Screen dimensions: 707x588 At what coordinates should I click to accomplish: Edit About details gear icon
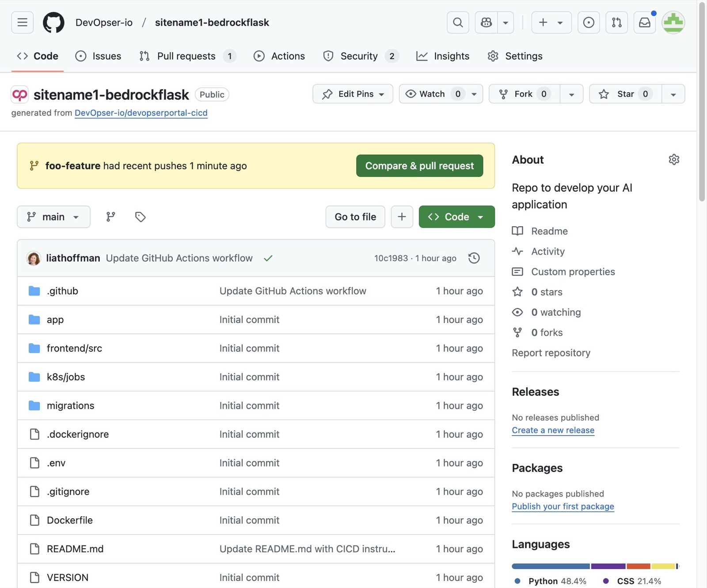(673, 159)
